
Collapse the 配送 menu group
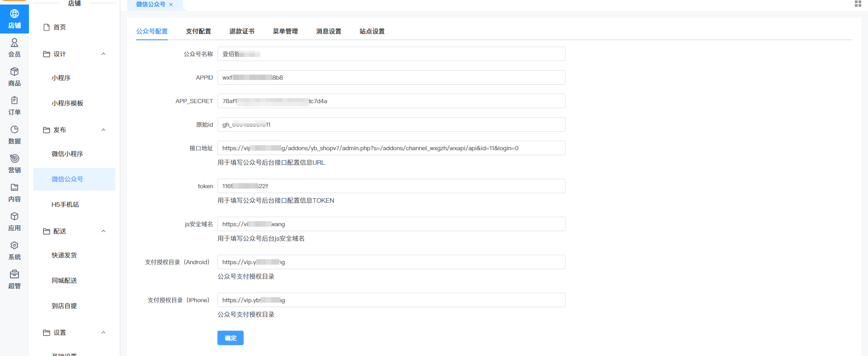[104, 231]
